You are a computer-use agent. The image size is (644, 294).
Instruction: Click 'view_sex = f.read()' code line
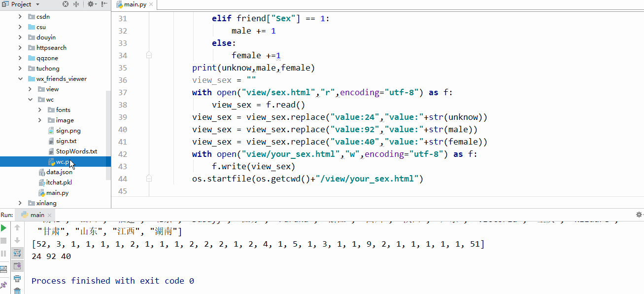tap(259, 105)
